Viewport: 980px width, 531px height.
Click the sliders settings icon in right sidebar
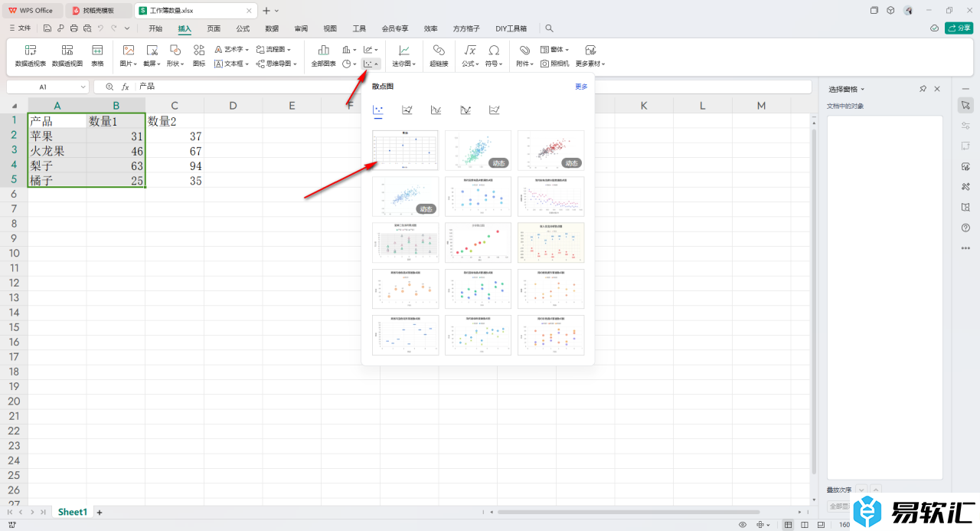tap(965, 125)
